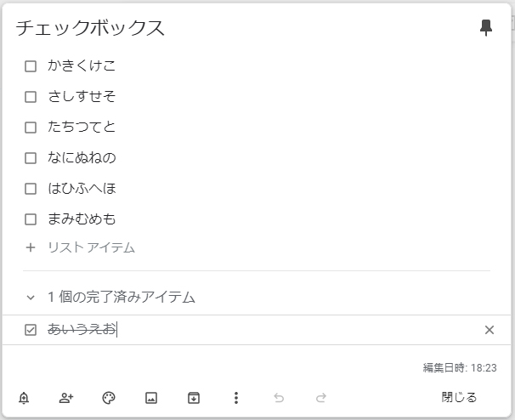
Task: Open the background color palette icon
Action: [x=109, y=397]
